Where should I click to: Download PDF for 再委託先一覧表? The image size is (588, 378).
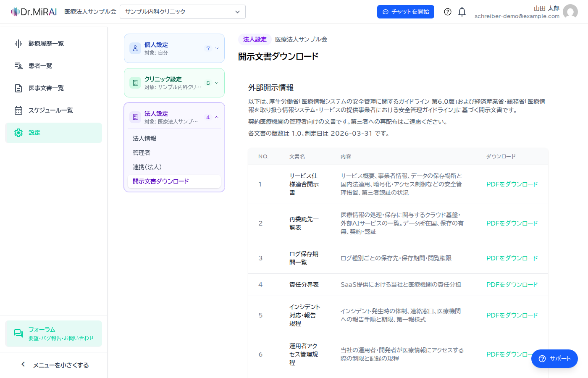tap(512, 223)
